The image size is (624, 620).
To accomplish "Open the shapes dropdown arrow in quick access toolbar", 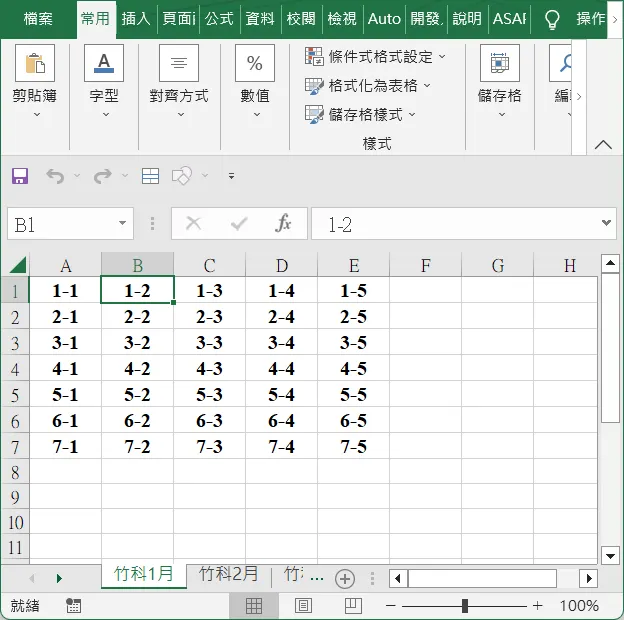I will click(x=205, y=175).
